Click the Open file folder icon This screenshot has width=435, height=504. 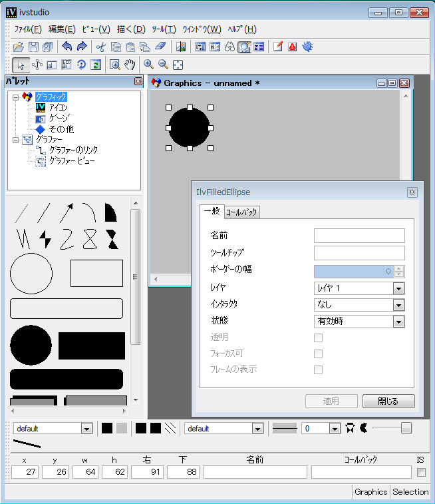pos(19,47)
